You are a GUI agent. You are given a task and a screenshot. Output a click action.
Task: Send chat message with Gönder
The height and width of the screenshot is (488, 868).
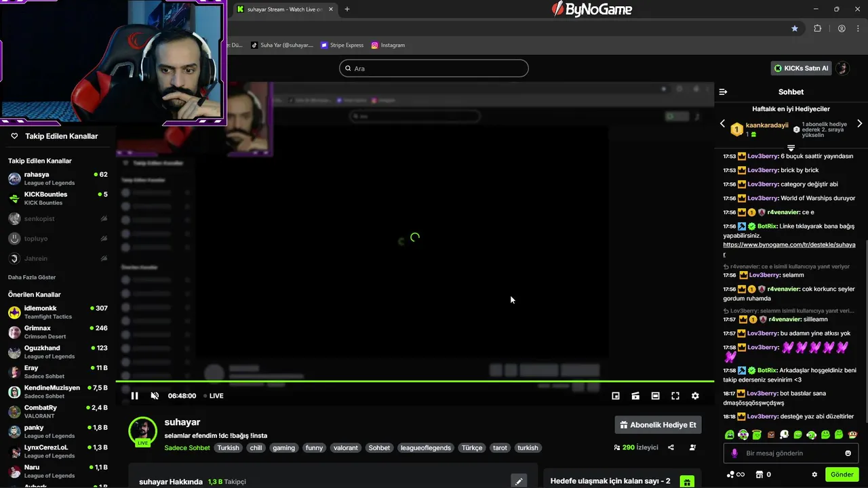842,474
